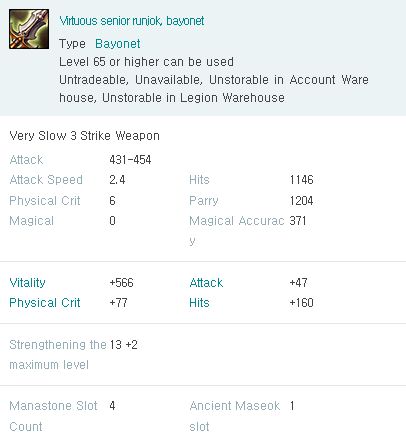Screen dimensions: 406x440
Task: Click the Very Slow 3 Strike Weapon text
Action: point(85,136)
